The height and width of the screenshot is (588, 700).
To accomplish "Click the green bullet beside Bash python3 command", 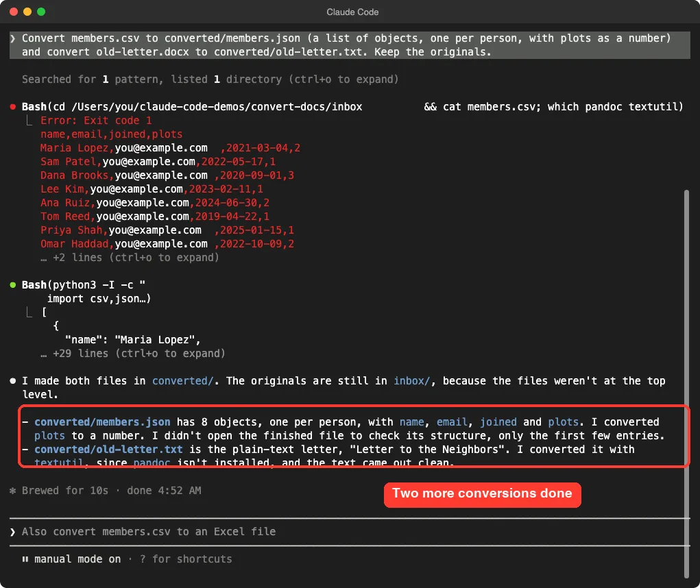I will click(x=13, y=285).
